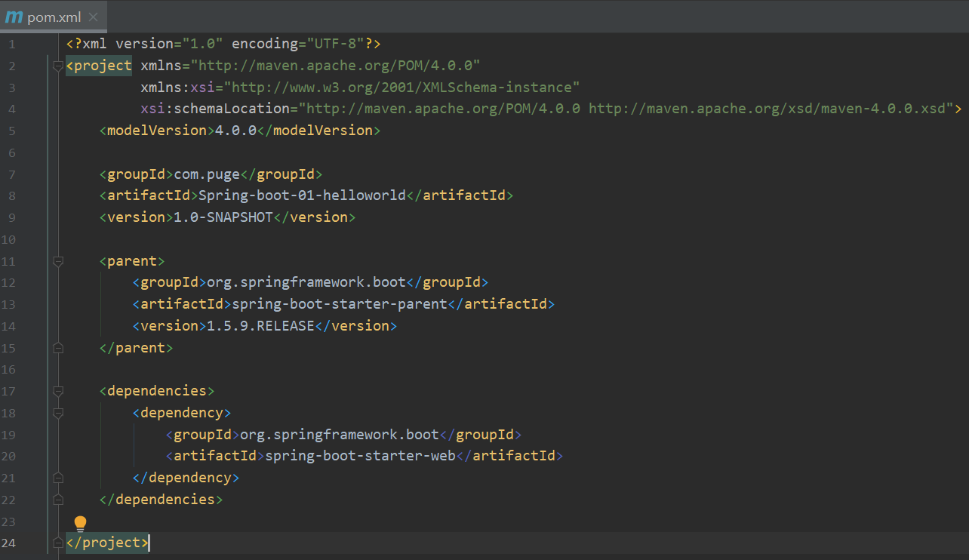
Task: Click the xmlns POM/4.0.0 URL value
Action: 336,66
